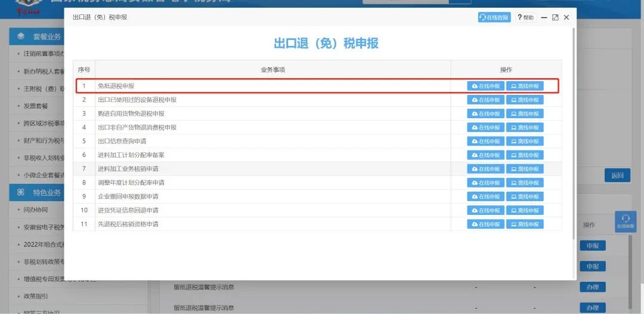Open sidebar item 2022年组合式
Viewport: 644px width, 314px height.
point(44,244)
